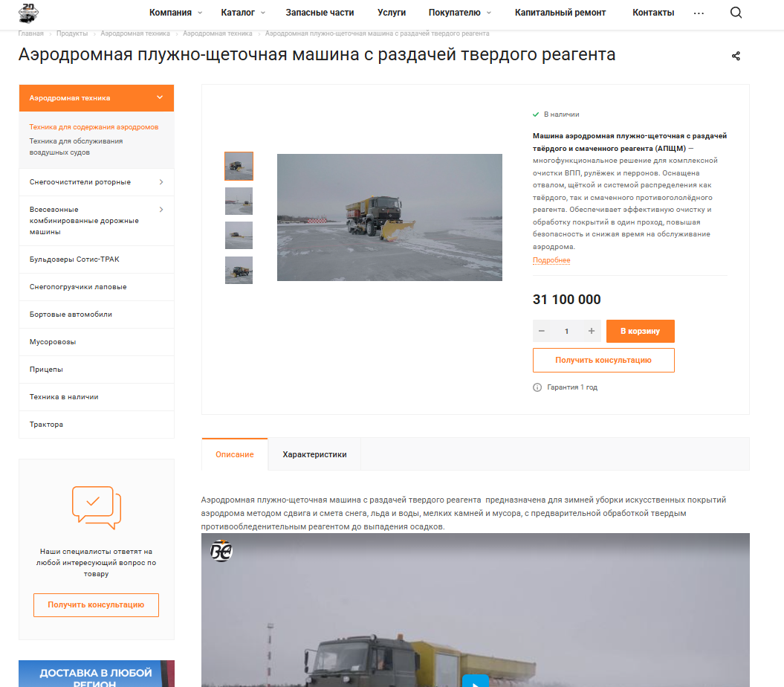Click the warranty info icon
Screen dimensions: 784x687
(x=537, y=387)
